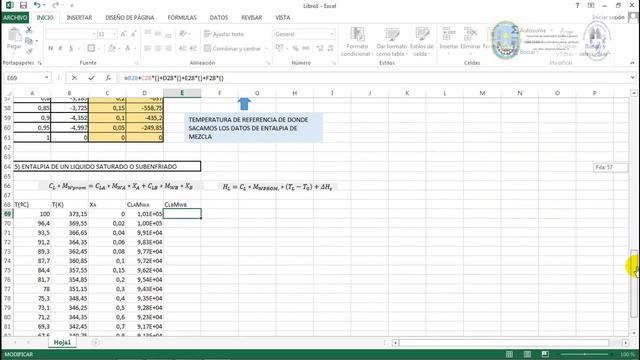Decrease the indent
Viewport: 640px width, 360px height.
(x=182, y=48)
